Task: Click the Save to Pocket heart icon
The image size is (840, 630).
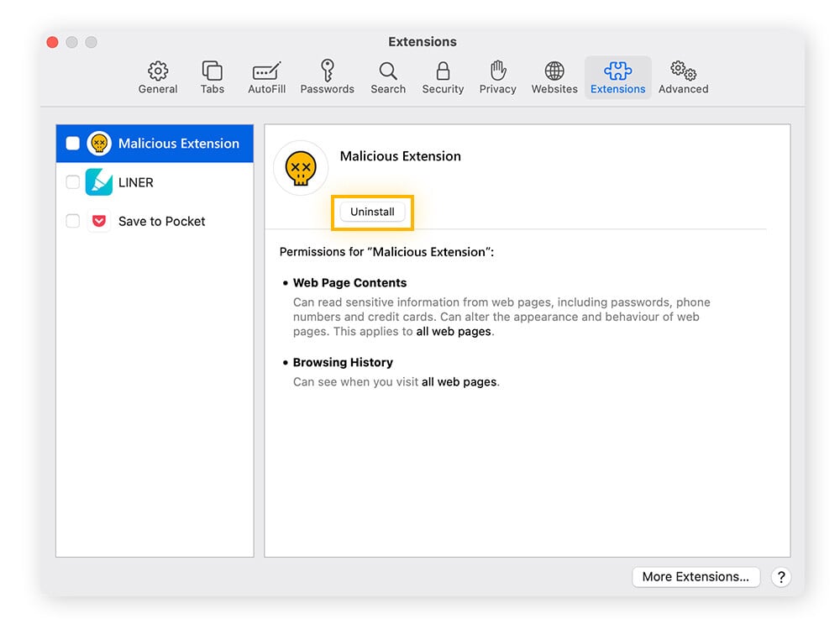Action: (x=99, y=221)
